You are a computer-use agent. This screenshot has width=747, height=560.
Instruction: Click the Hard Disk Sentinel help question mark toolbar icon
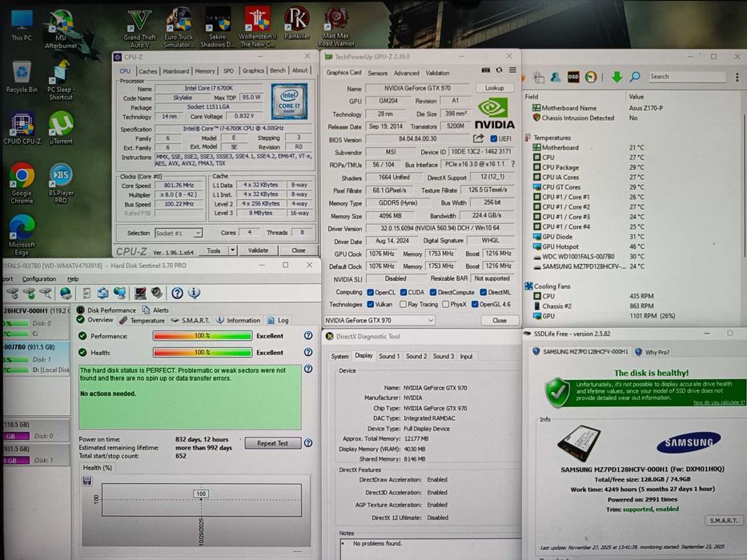(177, 294)
